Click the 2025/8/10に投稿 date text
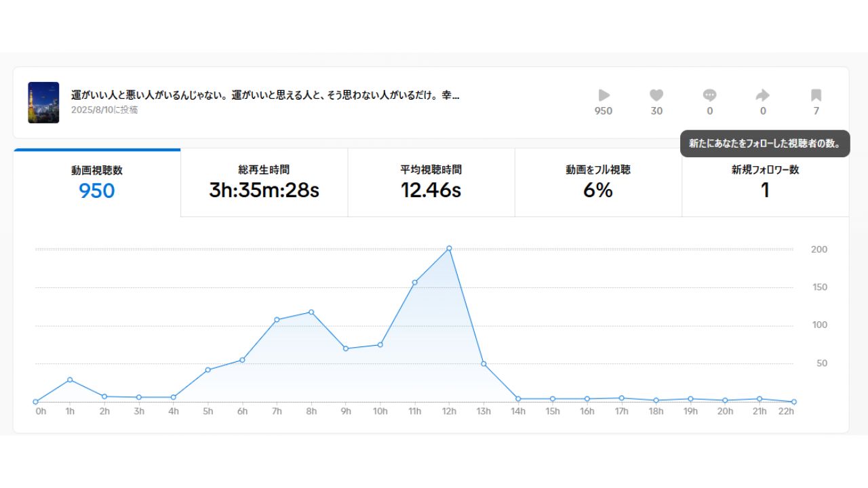The height and width of the screenshot is (488, 868). [104, 110]
